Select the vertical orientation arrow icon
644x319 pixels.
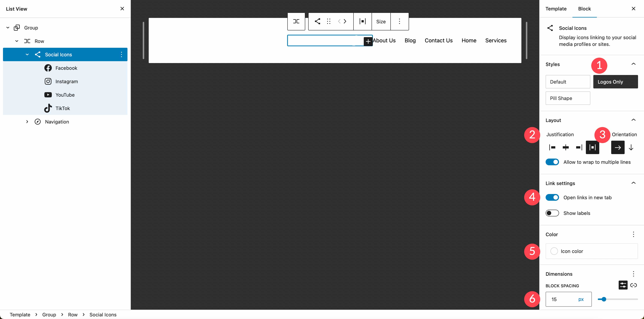pos(631,147)
